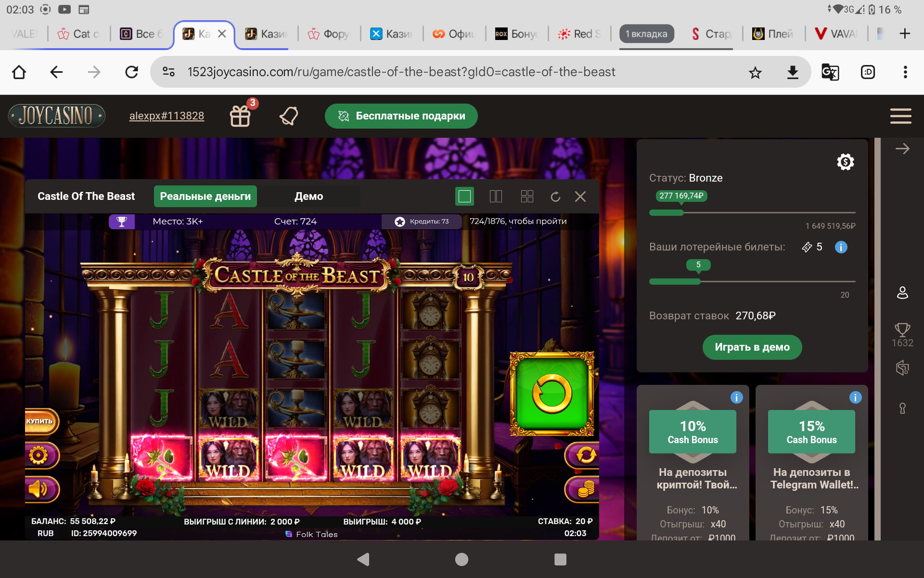Open slot settings gear button
Viewport: 924px width, 578px height.
coord(39,455)
